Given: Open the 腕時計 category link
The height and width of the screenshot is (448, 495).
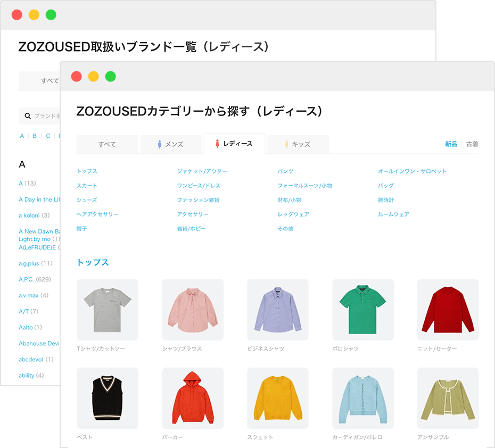Looking at the screenshot, I should click(386, 200).
